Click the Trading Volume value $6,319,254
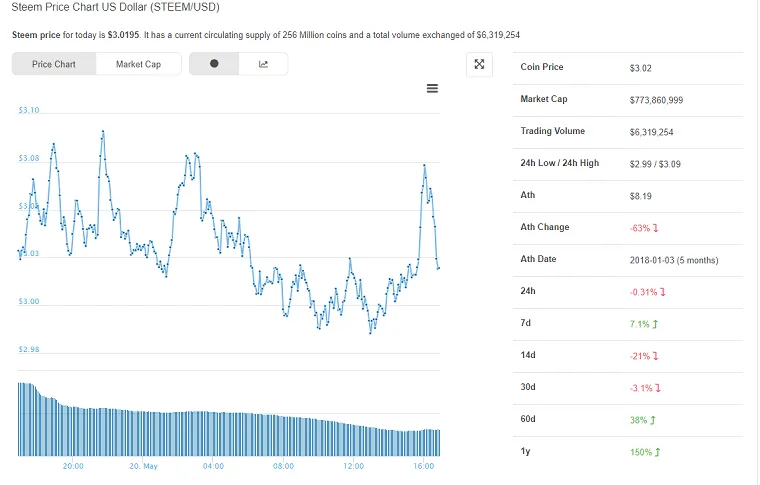Image resolution: width=760 pixels, height=485 pixels. [x=651, y=132]
